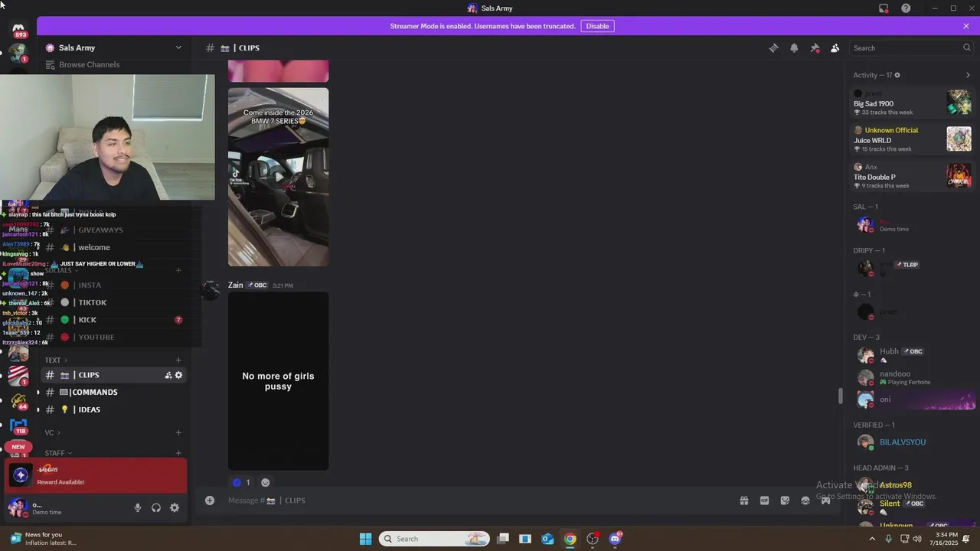Open Discord direct messages home icon

(18, 28)
